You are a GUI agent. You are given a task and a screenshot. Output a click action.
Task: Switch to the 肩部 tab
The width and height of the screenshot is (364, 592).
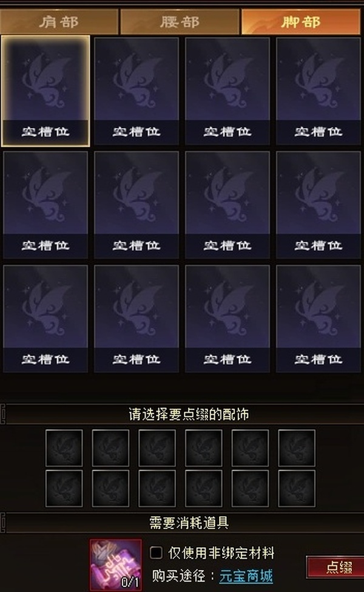coord(59,22)
